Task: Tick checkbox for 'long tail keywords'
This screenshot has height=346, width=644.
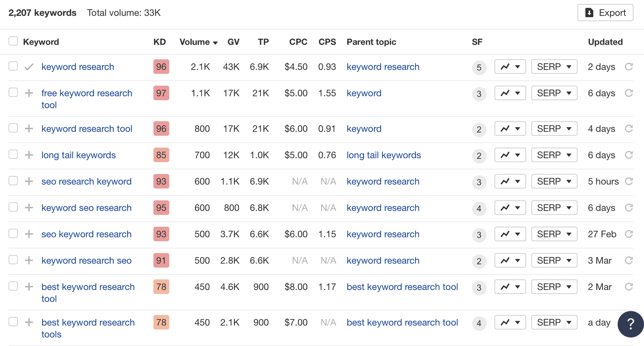Action: coord(13,154)
